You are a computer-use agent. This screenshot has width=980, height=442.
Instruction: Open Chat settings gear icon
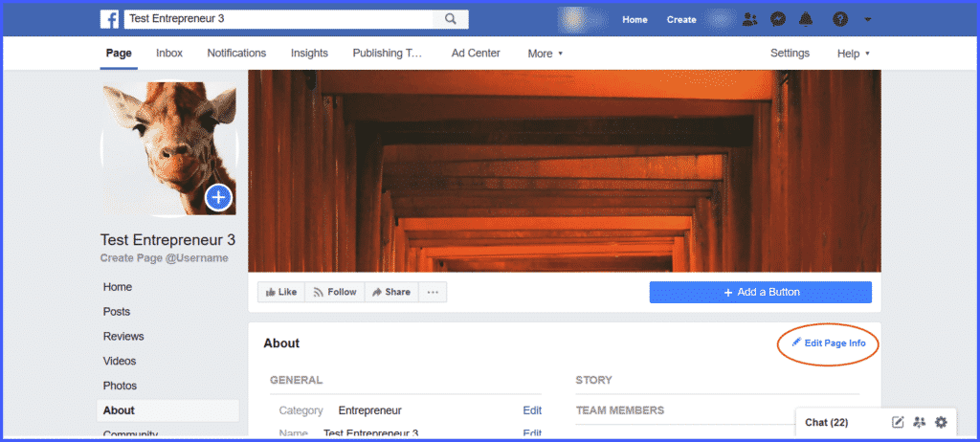941,422
